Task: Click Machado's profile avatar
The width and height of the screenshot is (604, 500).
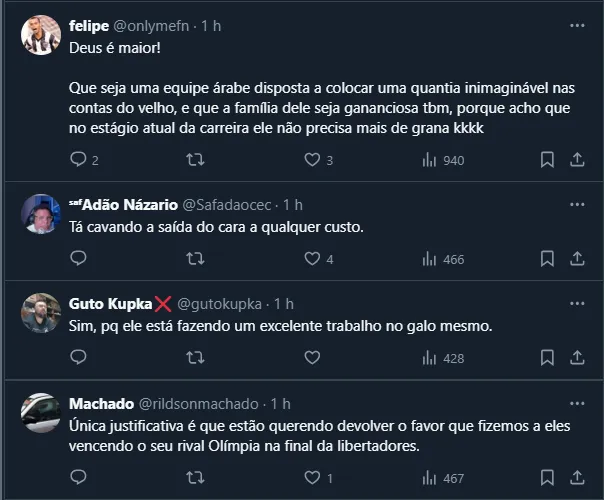Action: (x=41, y=412)
